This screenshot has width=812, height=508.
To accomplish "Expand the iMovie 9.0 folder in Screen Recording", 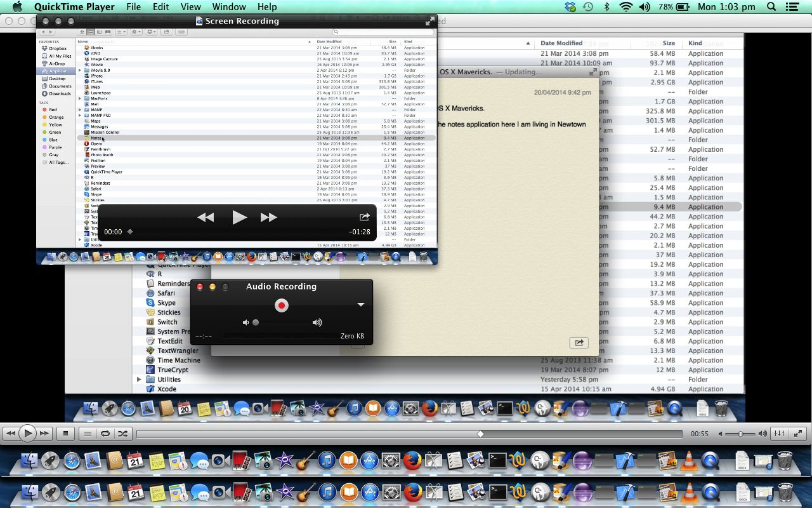I will coord(80,70).
